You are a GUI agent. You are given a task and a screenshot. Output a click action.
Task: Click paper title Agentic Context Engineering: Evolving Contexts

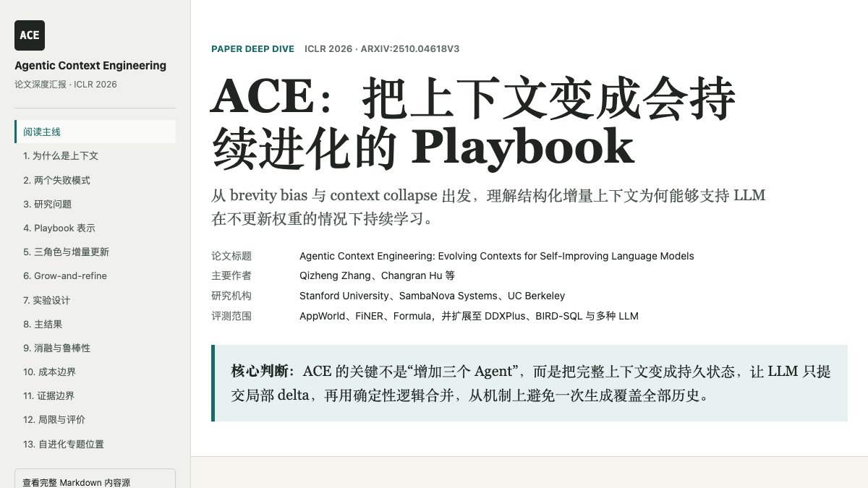(x=497, y=256)
